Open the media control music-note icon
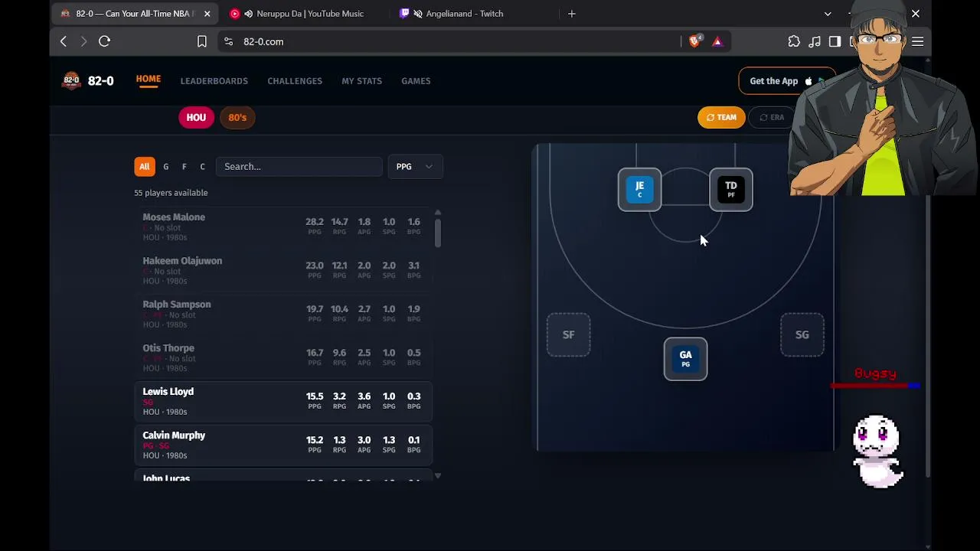The image size is (980, 551). click(815, 41)
